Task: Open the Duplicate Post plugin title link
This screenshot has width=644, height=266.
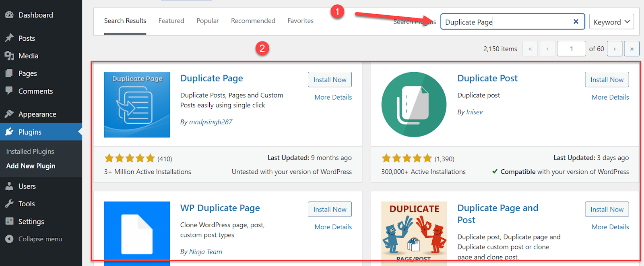Action: pos(487,78)
